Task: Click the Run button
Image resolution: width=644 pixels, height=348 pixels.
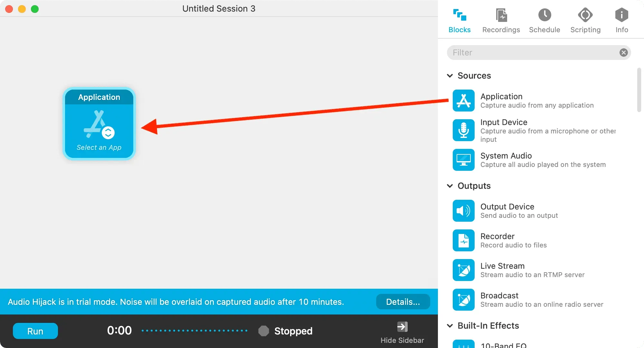Action: (x=35, y=330)
